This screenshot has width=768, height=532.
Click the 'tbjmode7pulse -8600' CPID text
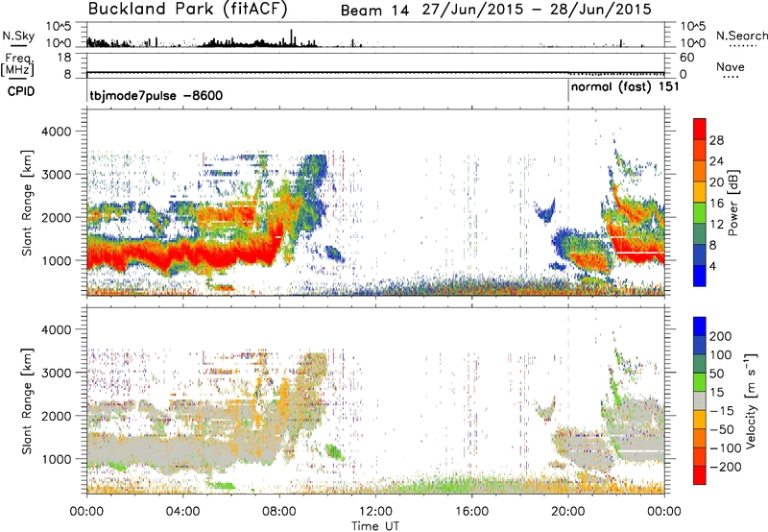[x=156, y=95]
